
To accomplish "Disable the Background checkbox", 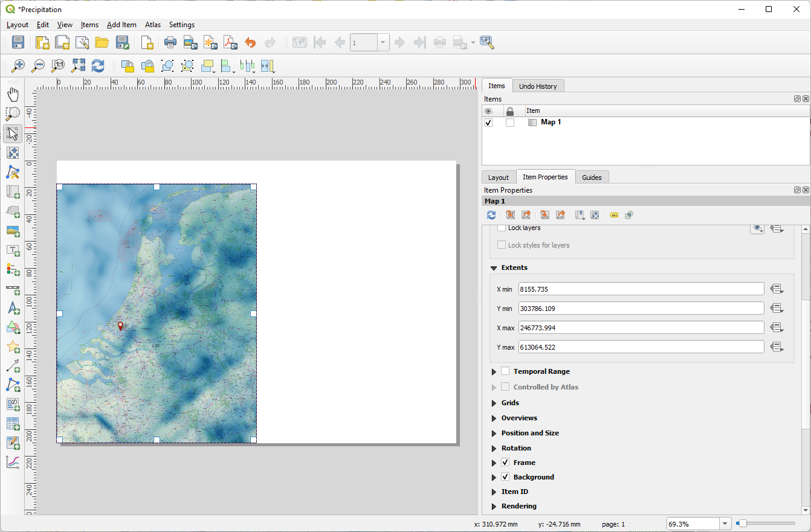I will (505, 477).
